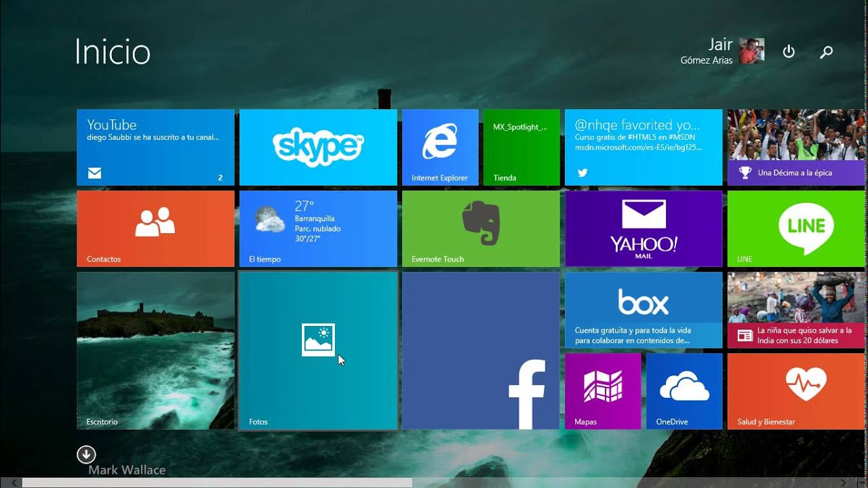The image size is (868, 488).
Task: Click the "Barranquilla" weather text
Action: [315, 219]
